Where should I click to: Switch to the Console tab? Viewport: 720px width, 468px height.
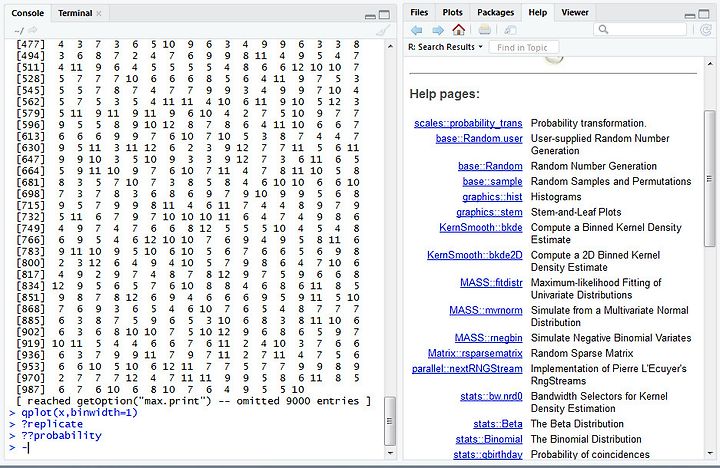tap(28, 13)
